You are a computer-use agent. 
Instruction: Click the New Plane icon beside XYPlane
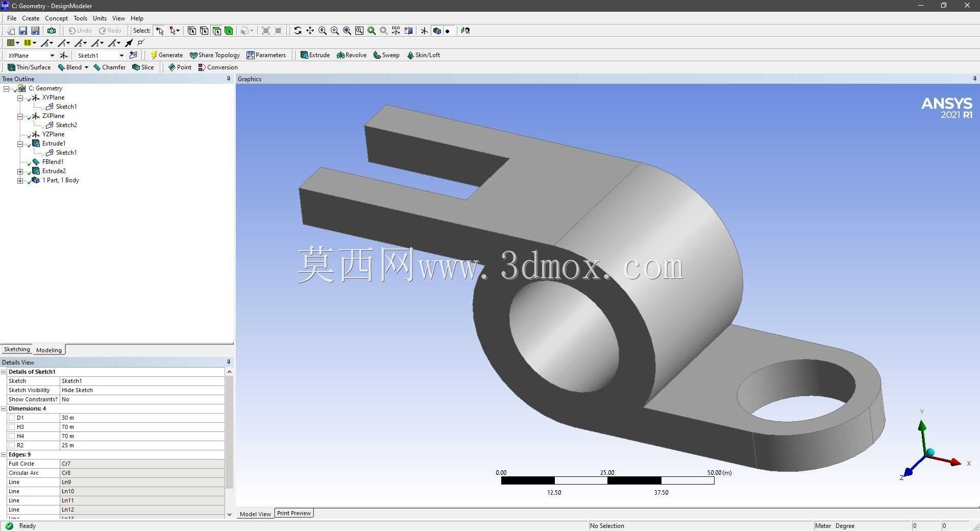pyautogui.click(x=64, y=55)
